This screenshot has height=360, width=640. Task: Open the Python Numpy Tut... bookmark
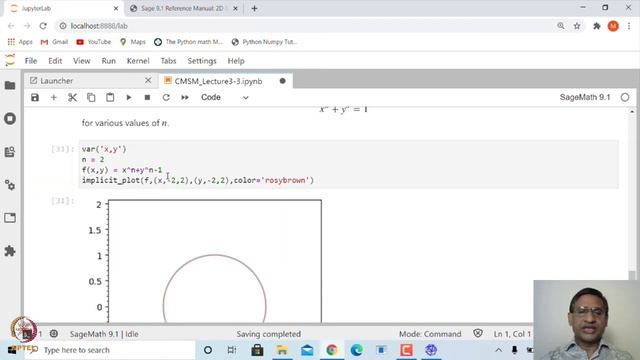pyautogui.click(x=264, y=42)
